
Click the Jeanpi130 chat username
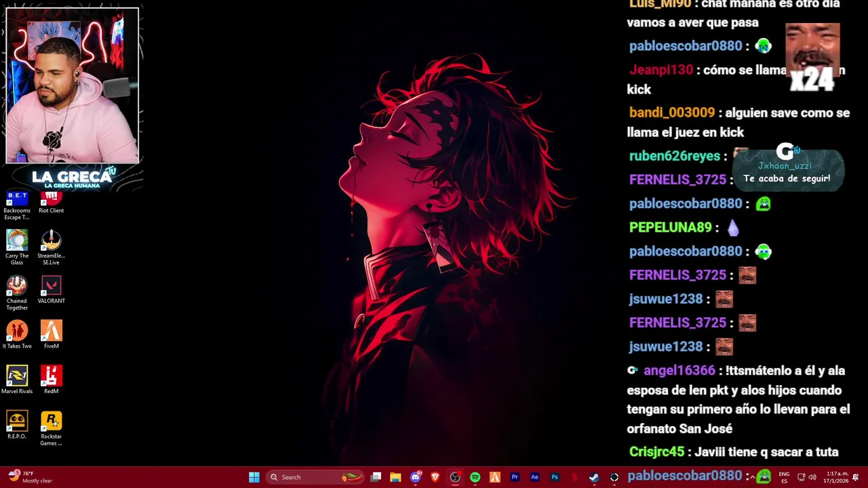click(x=661, y=70)
